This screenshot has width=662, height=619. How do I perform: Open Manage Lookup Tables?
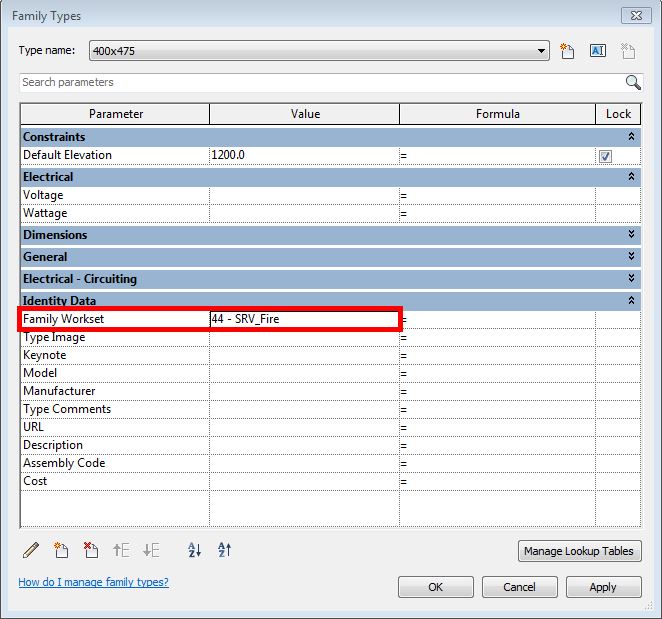click(x=580, y=551)
